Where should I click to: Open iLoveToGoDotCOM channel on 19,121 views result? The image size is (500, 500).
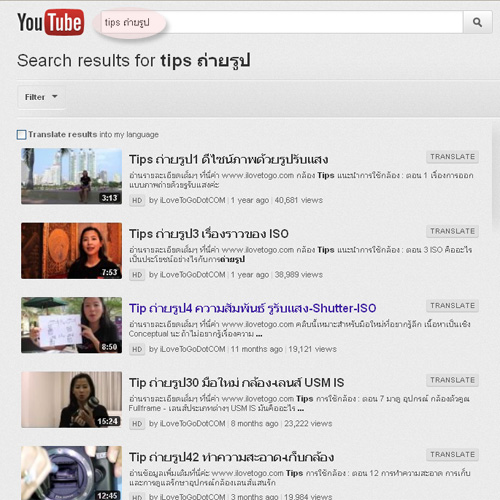pos(193,349)
